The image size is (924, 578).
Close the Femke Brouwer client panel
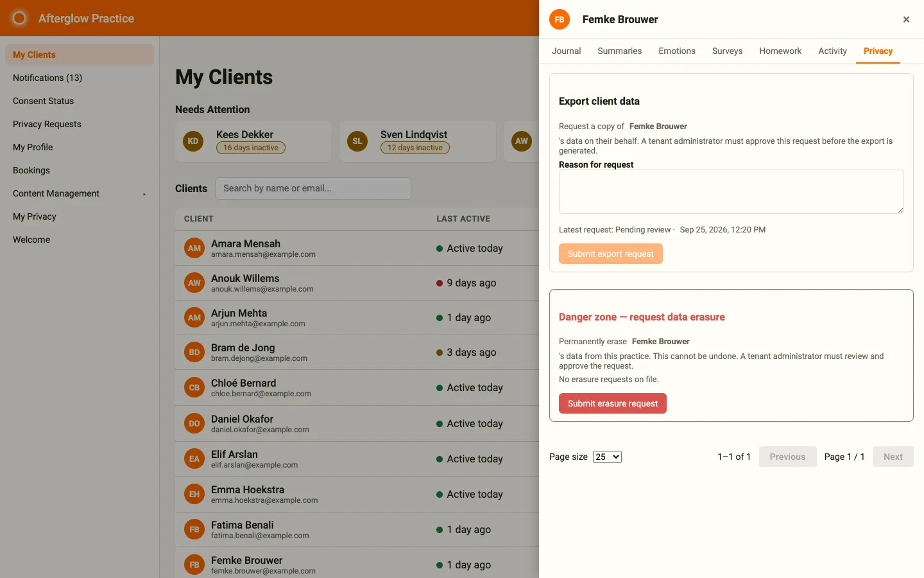(x=906, y=19)
